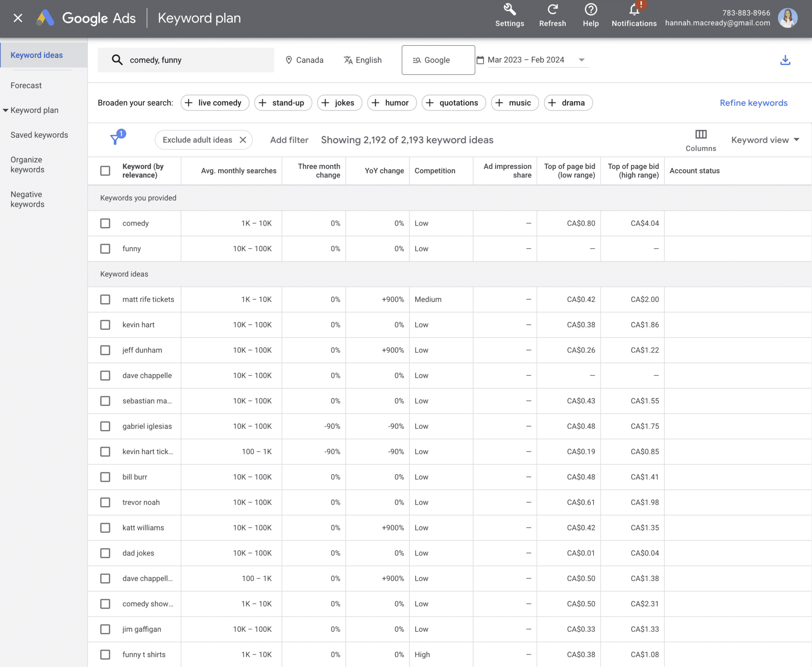The width and height of the screenshot is (812, 667).
Task: Open the Notifications bell icon
Action: tap(634, 10)
